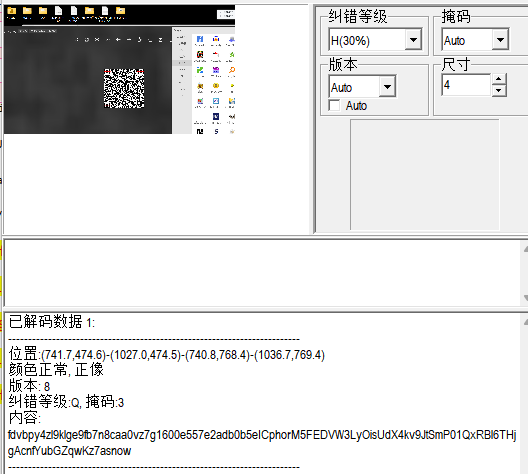Click the Auto text in 掩码 combo box

(454, 41)
